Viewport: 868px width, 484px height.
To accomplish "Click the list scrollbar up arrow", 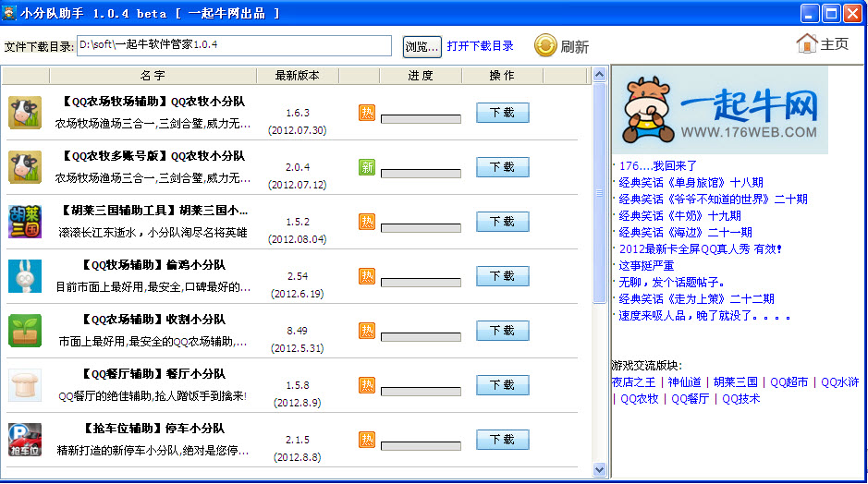I will [599, 75].
